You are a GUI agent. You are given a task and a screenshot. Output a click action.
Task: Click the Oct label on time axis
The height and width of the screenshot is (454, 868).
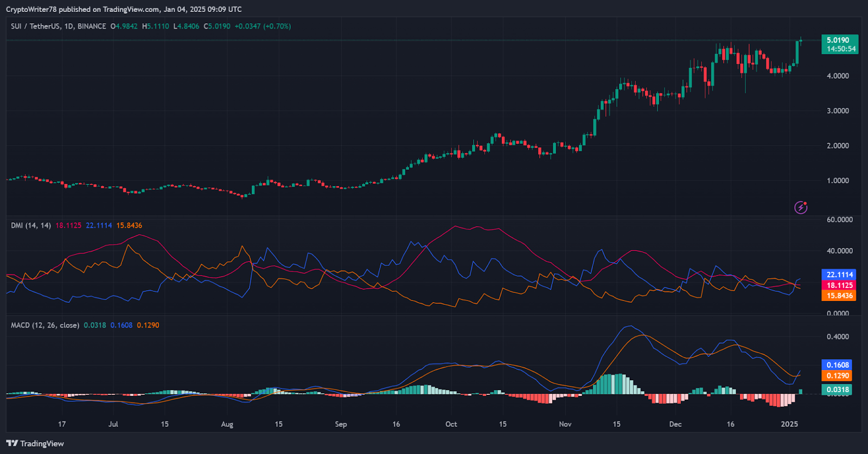click(x=451, y=424)
